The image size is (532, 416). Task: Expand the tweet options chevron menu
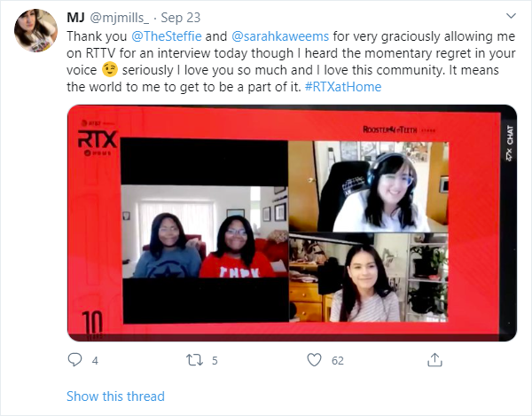pyautogui.click(x=511, y=16)
